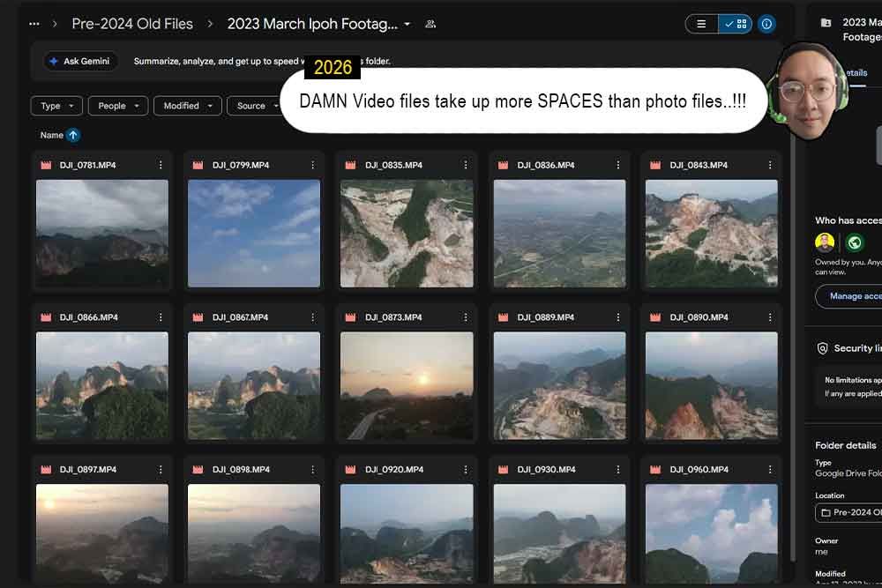Reverse the Name sort direction arrow
The width and height of the screenshot is (882, 588).
73,135
